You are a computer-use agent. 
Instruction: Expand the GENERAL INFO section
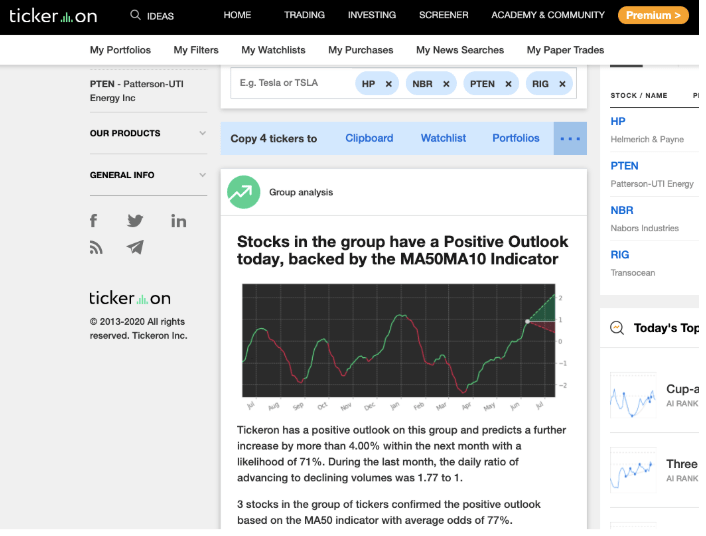(x=148, y=175)
